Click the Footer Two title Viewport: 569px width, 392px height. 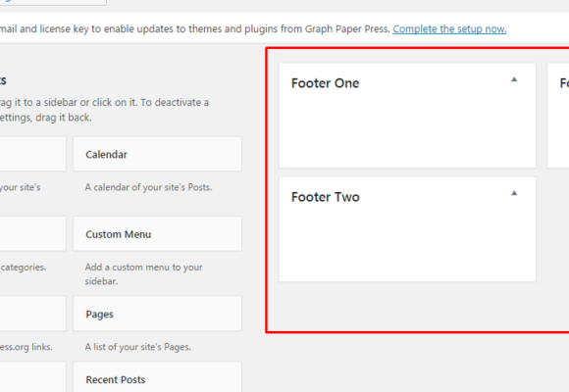pyautogui.click(x=326, y=197)
